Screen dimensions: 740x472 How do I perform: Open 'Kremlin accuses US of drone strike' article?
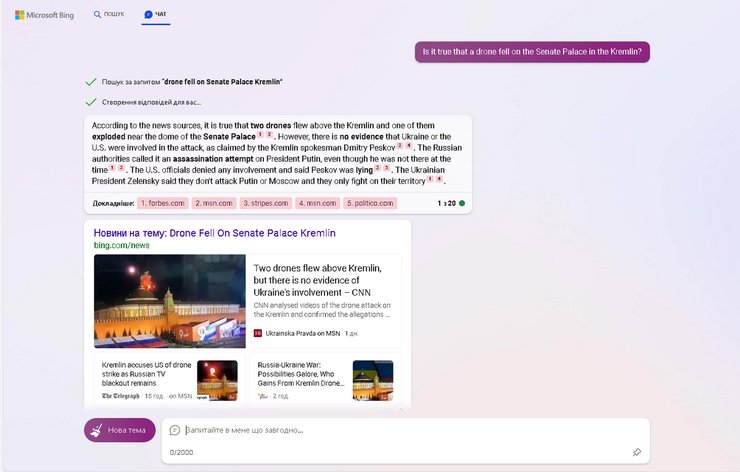[x=146, y=374]
